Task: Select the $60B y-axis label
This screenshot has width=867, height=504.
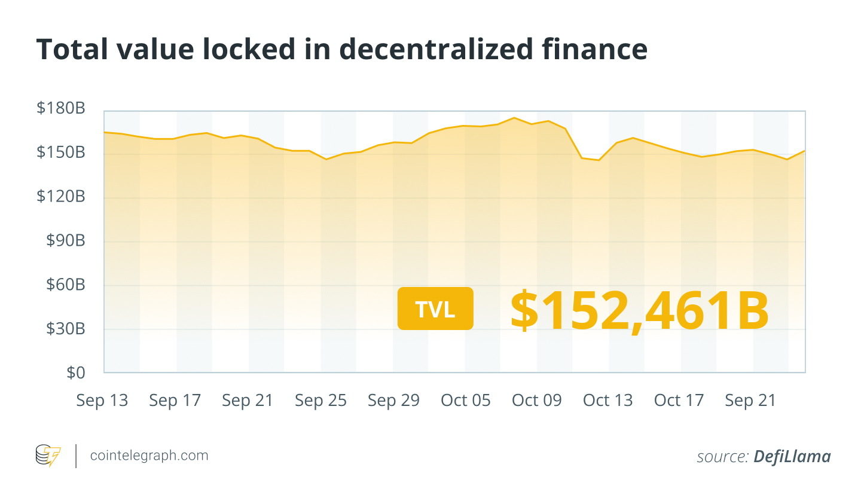Action: tap(66, 285)
